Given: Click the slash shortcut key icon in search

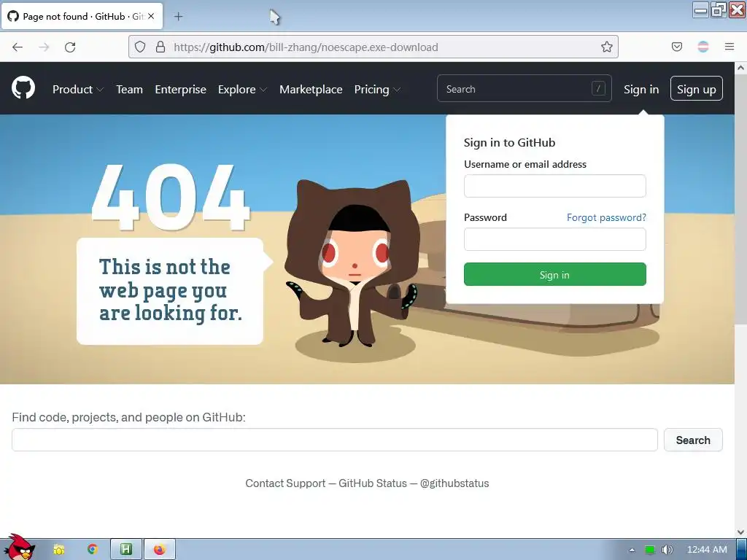Looking at the screenshot, I should pyautogui.click(x=598, y=88).
